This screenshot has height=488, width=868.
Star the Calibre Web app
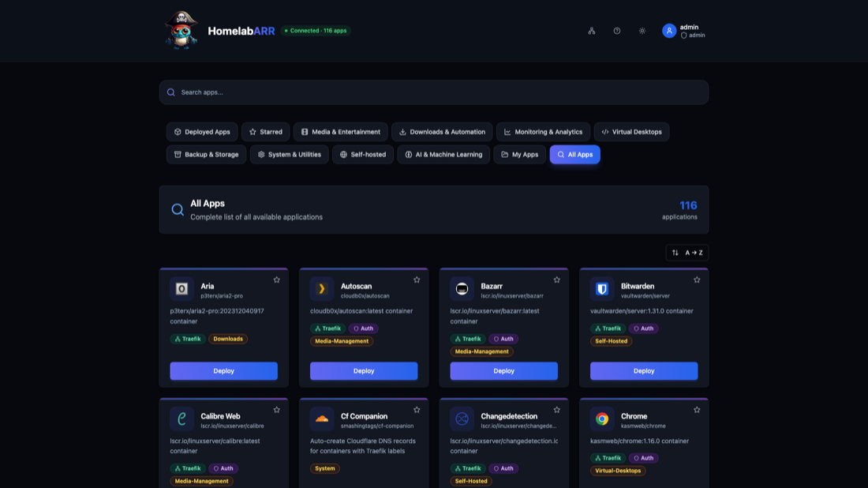(277, 410)
